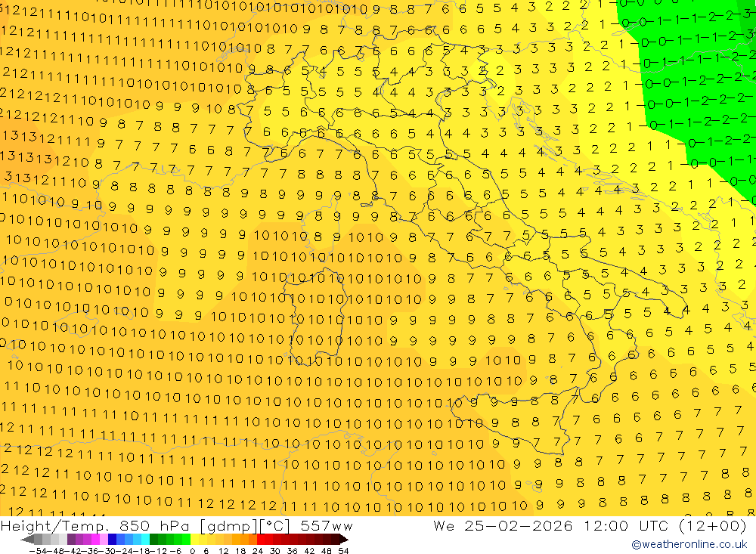
Task: Click the yellow legend swatch above 0
Action: 194,540
